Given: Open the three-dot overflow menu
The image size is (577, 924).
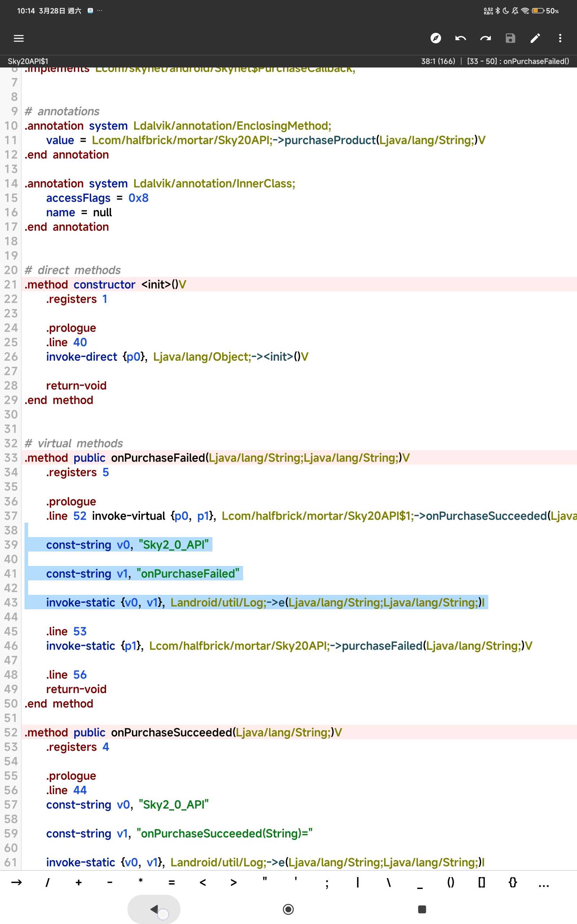Looking at the screenshot, I should (x=560, y=38).
